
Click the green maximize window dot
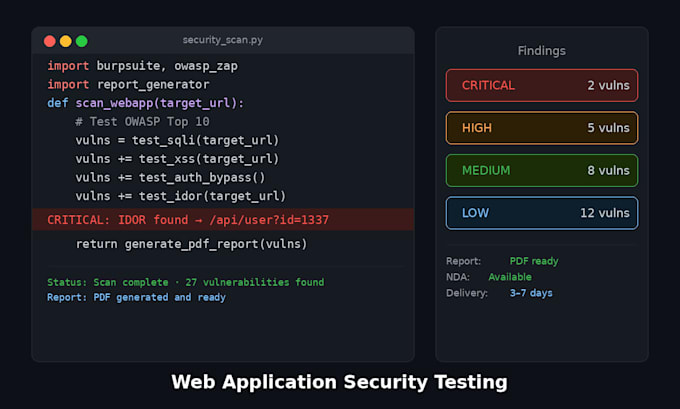click(x=82, y=41)
